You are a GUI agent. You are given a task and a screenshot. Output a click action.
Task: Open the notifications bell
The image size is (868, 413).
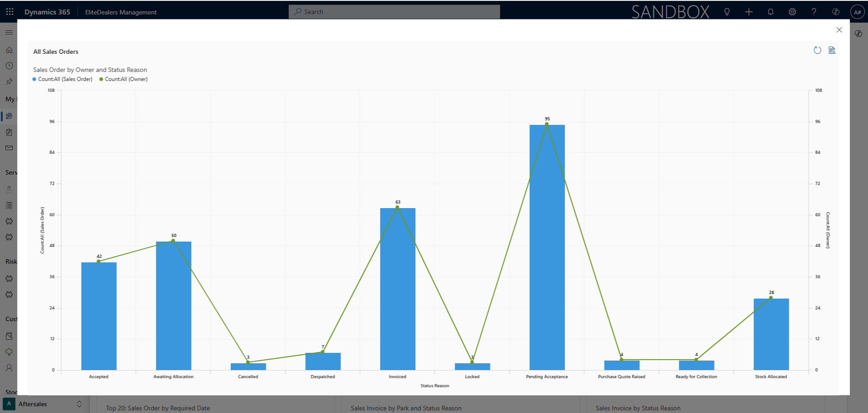pos(771,12)
